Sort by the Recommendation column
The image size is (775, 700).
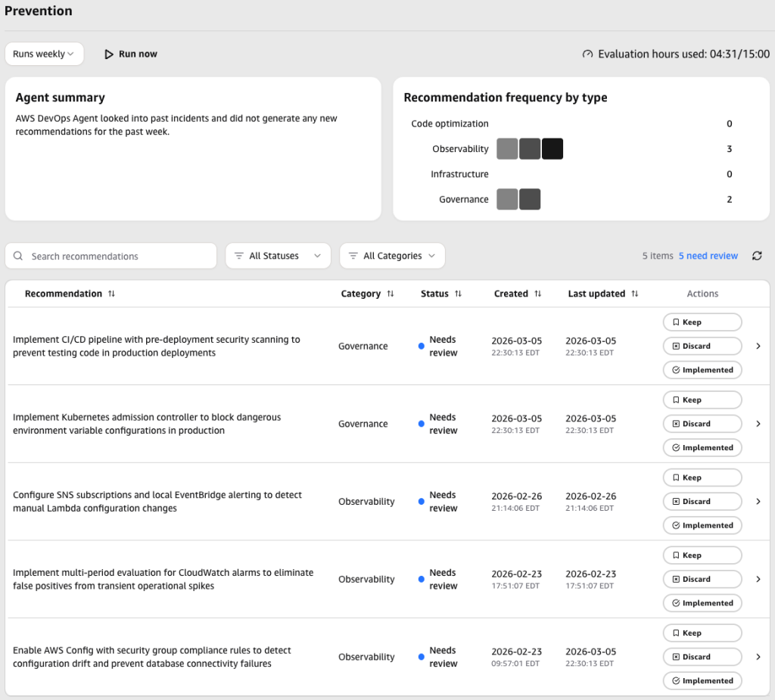point(110,294)
